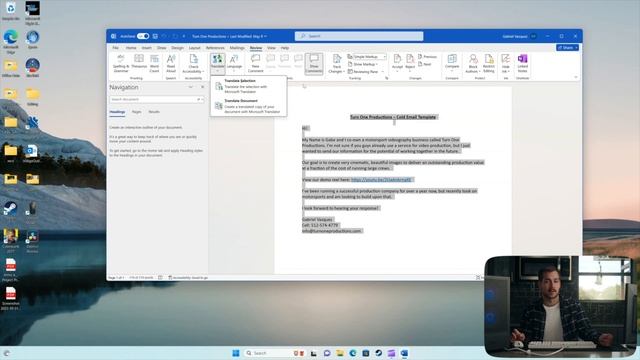Screen dimensions: 640x360
Task: Show the Word Count dialog
Action: (154, 64)
